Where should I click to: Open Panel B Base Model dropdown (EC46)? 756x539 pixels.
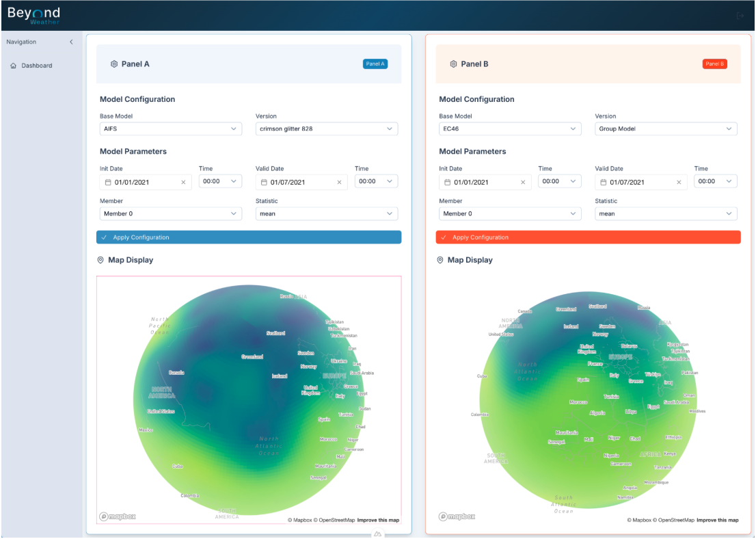pyautogui.click(x=510, y=129)
